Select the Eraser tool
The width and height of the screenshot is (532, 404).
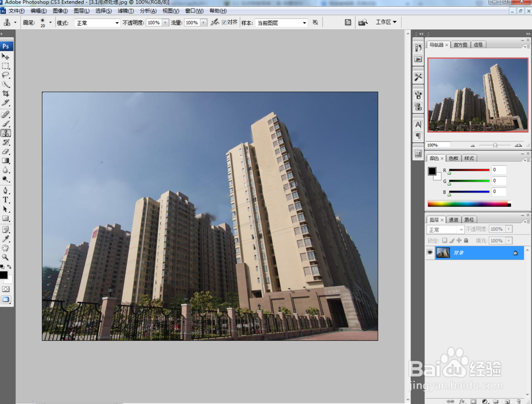point(5,151)
